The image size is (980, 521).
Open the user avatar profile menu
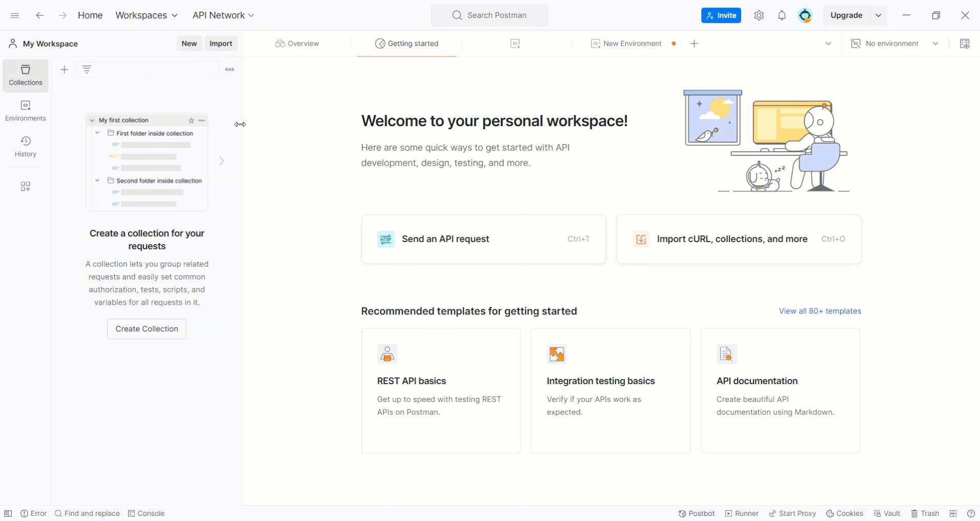point(805,15)
